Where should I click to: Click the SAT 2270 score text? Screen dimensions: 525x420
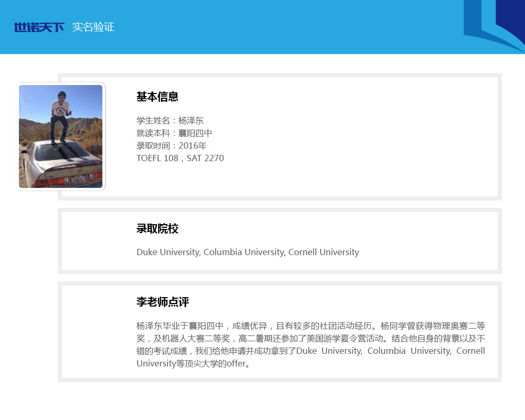[205, 159]
